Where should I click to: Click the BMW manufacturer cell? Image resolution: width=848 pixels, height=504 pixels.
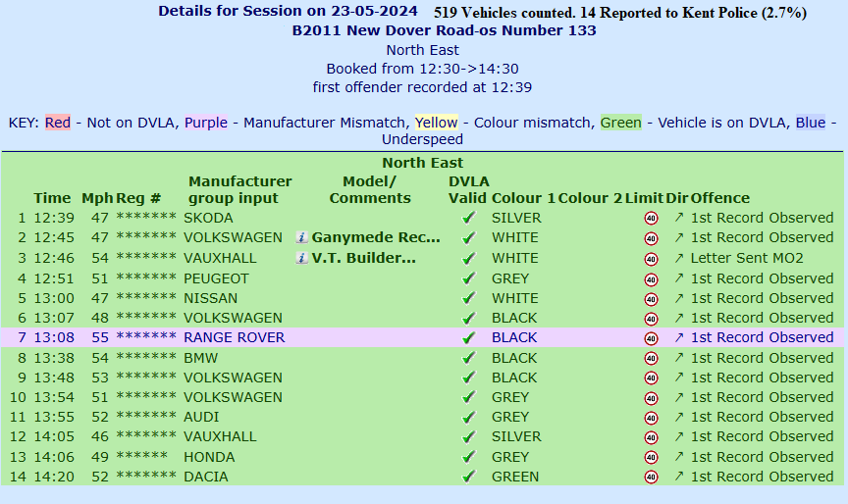200,358
